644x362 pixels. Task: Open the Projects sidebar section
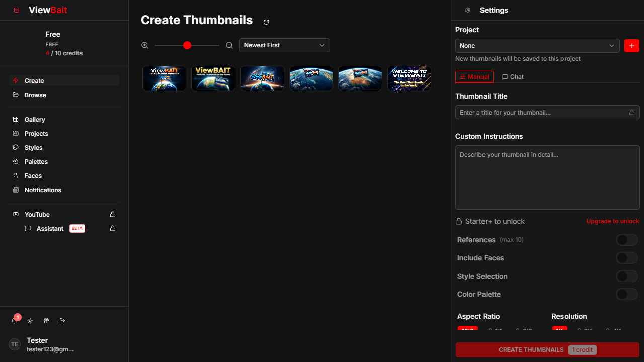pos(36,133)
